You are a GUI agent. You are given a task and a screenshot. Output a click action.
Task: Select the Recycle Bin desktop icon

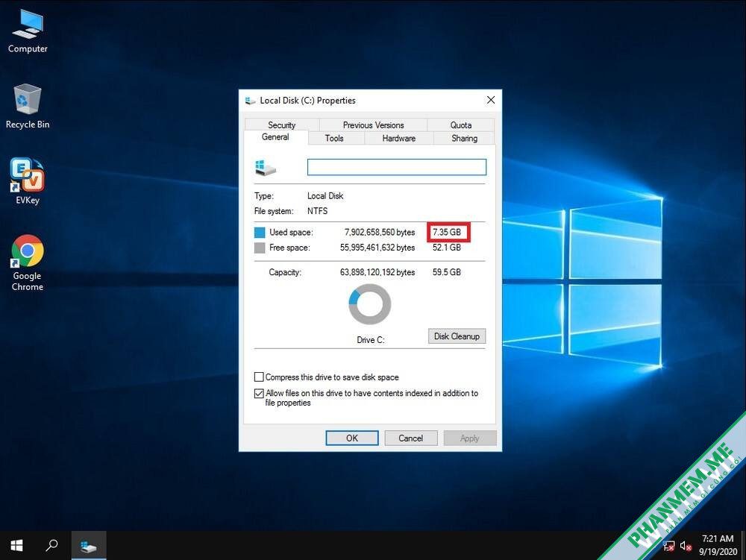[x=28, y=107]
